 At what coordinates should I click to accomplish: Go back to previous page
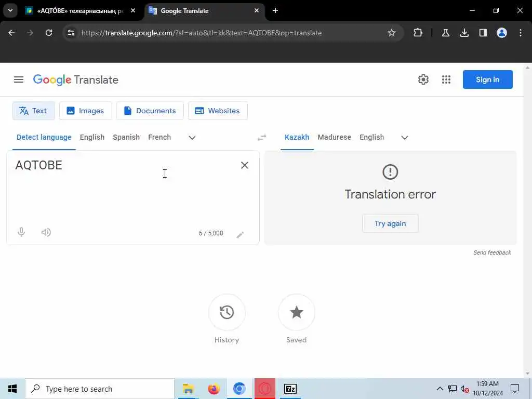click(x=11, y=33)
